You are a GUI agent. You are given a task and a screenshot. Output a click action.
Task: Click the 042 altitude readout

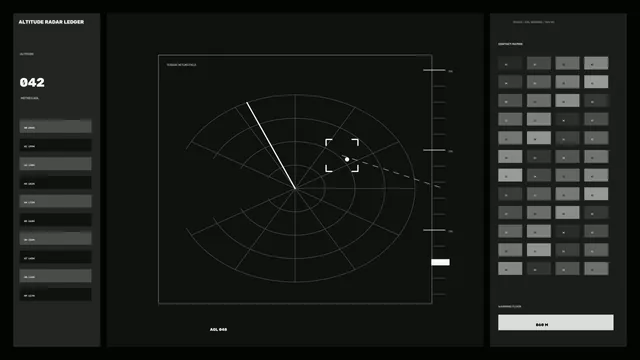tap(32, 82)
